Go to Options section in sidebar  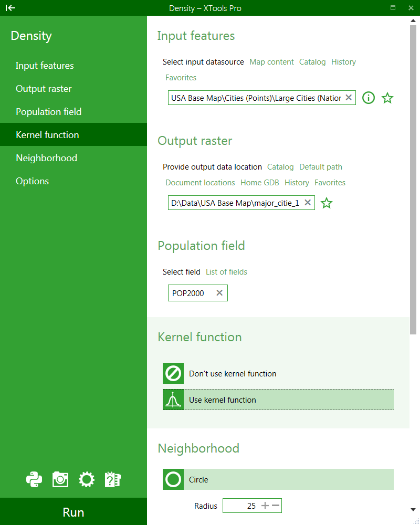(x=32, y=181)
